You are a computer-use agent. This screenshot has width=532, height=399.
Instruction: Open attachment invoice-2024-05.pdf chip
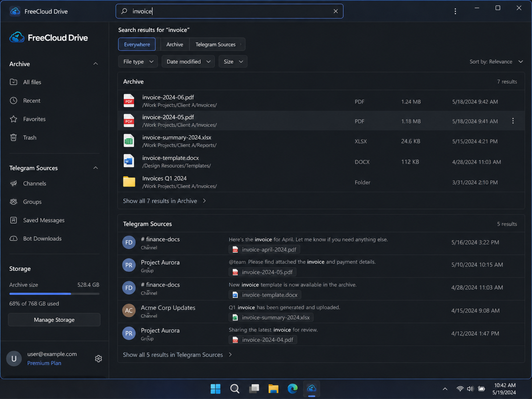coord(263,272)
